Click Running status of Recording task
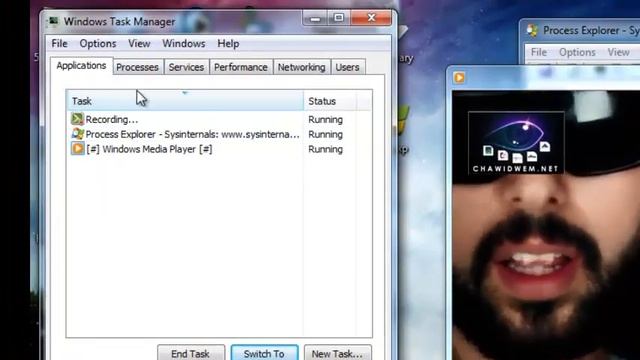 click(325, 120)
